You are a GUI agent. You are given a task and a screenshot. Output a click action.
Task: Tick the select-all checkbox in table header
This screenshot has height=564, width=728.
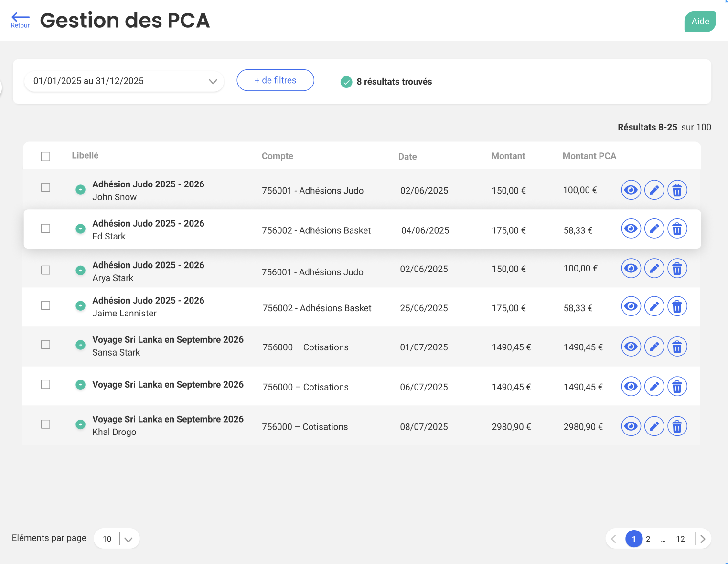click(46, 157)
